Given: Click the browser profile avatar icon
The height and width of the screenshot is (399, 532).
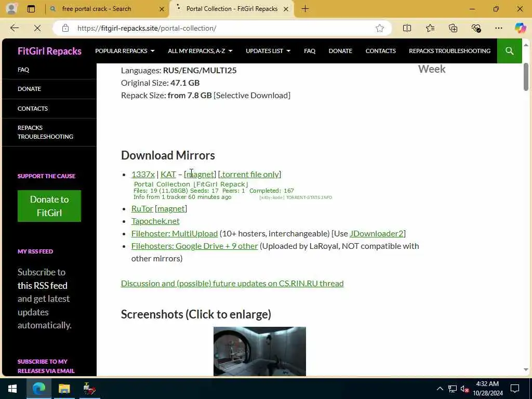Looking at the screenshot, I should point(11,8).
